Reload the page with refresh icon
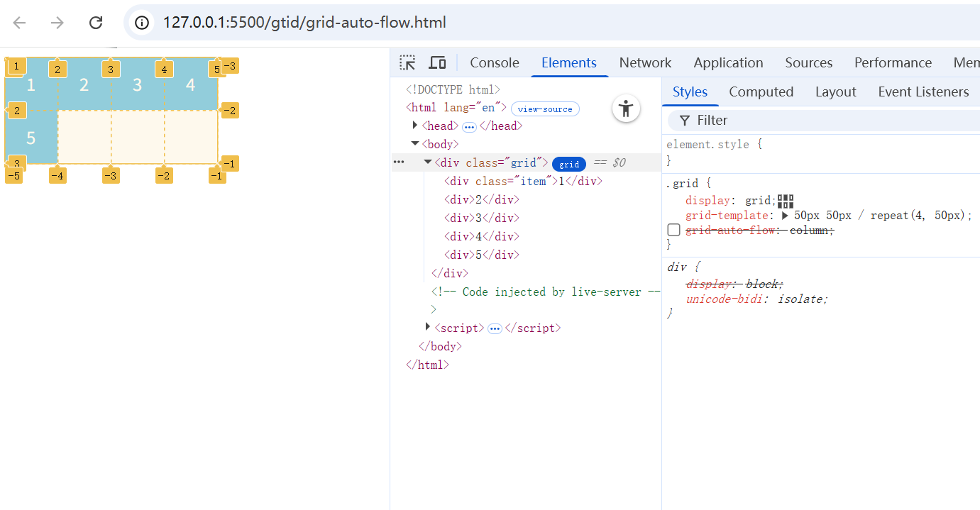This screenshot has width=980, height=510. (96, 23)
